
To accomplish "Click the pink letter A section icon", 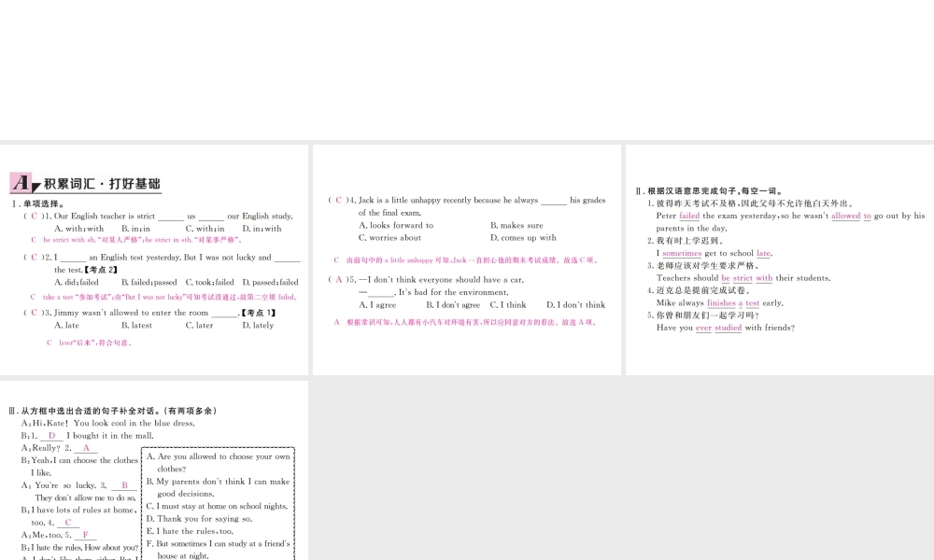I will [21, 183].
